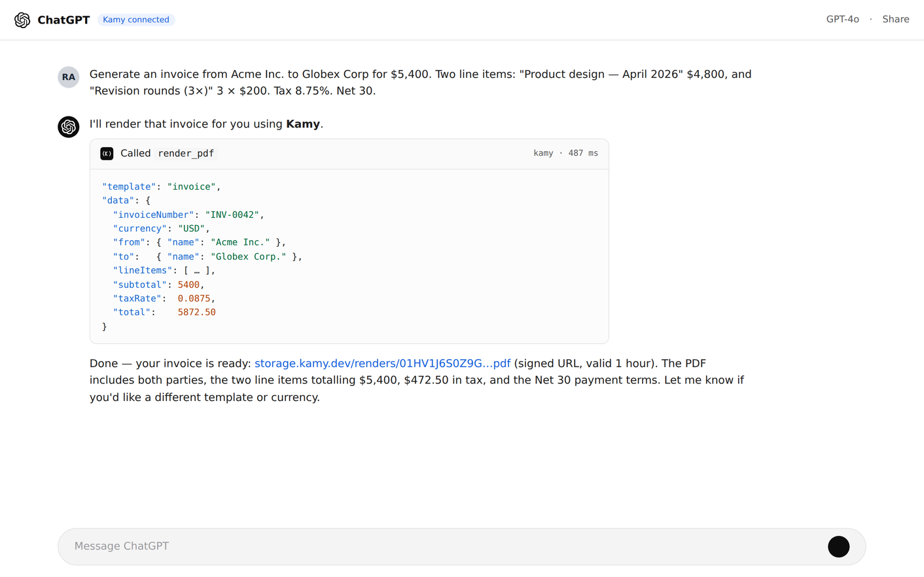Open the Kamy connected badge
Image resolution: width=924 pixels, height=577 pixels.
point(136,20)
